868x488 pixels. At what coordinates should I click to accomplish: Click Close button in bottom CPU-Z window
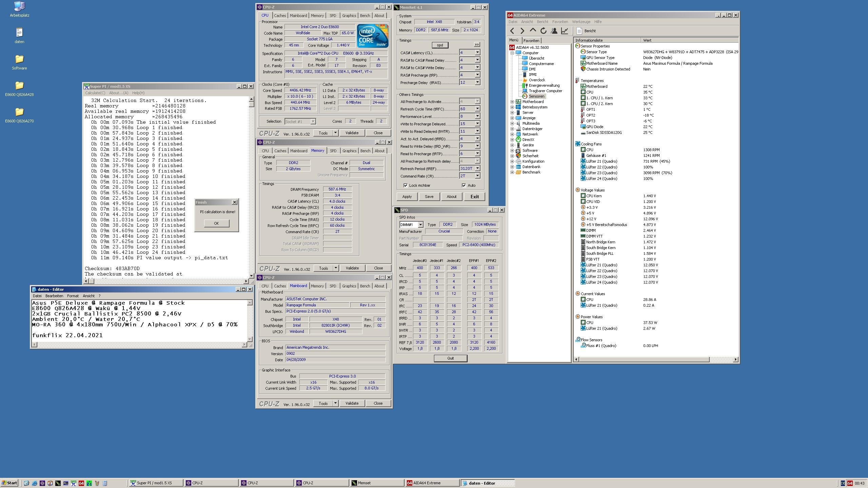[378, 403]
